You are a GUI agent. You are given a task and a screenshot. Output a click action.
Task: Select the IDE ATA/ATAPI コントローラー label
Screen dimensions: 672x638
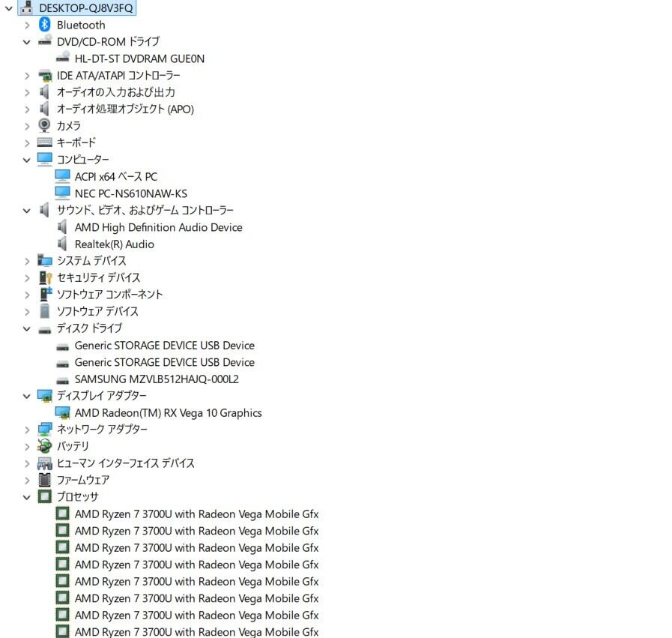click(x=118, y=76)
